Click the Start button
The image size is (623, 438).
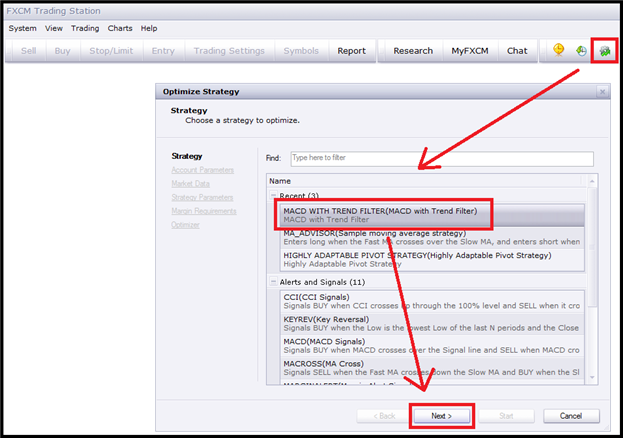(x=506, y=416)
